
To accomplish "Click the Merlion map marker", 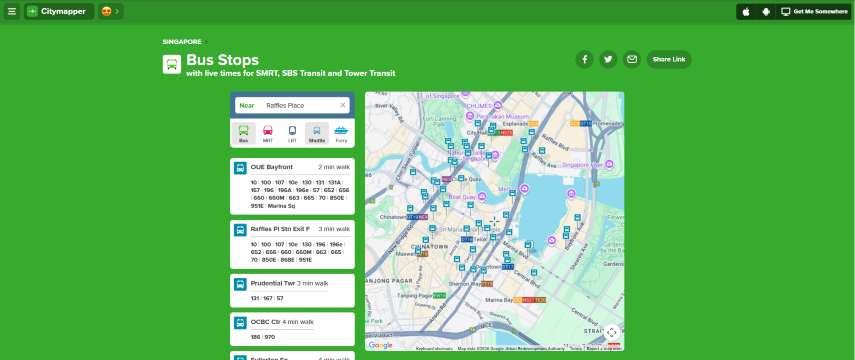I will coord(524,189).
